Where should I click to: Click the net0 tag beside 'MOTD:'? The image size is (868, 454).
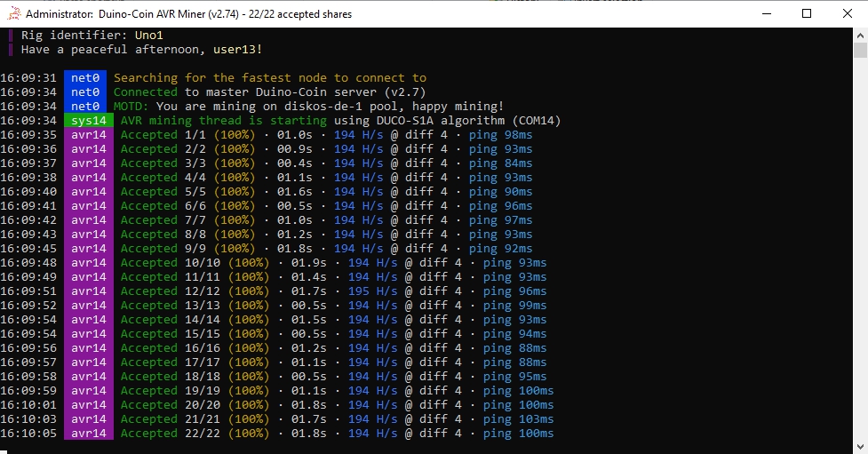85,107
